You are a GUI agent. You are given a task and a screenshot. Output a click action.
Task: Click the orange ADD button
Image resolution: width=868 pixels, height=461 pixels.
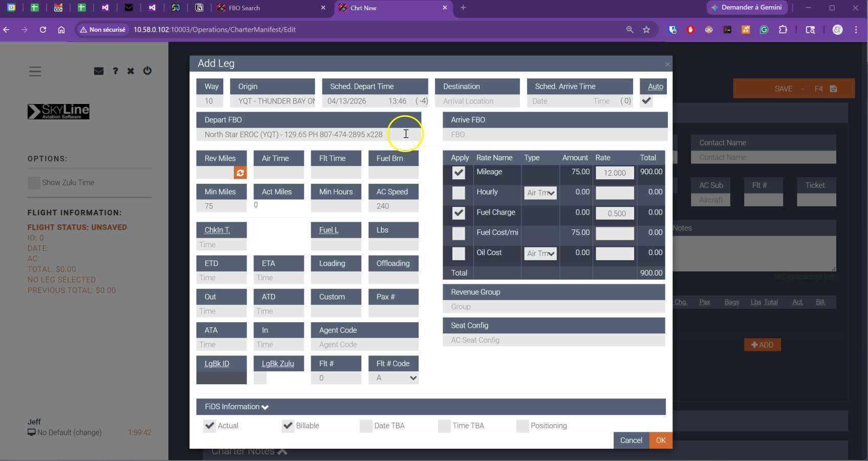[x=762, y=345]
